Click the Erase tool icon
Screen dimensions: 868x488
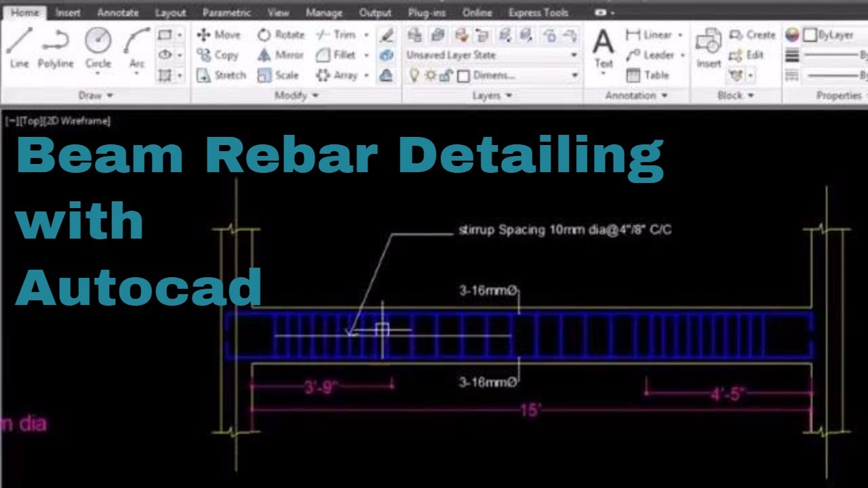[387, 35]
